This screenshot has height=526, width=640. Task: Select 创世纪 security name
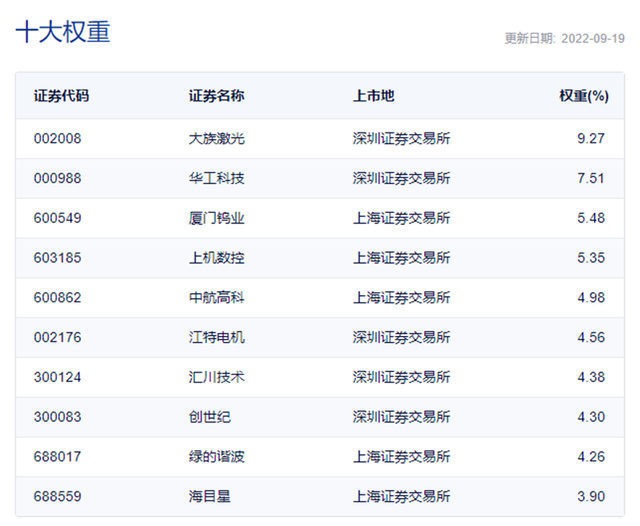pyautogui.click(x=209, y=417)
